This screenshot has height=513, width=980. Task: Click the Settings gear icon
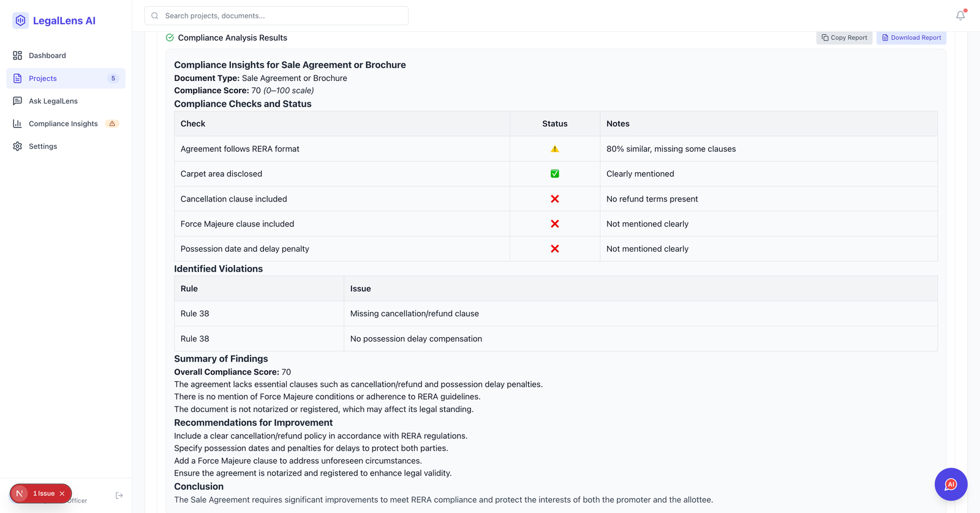tap(17, 146)
